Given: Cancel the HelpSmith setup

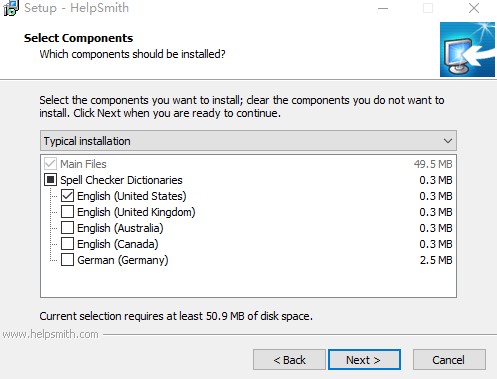Looking at the screenshot, I should click(x=449, y=360).
